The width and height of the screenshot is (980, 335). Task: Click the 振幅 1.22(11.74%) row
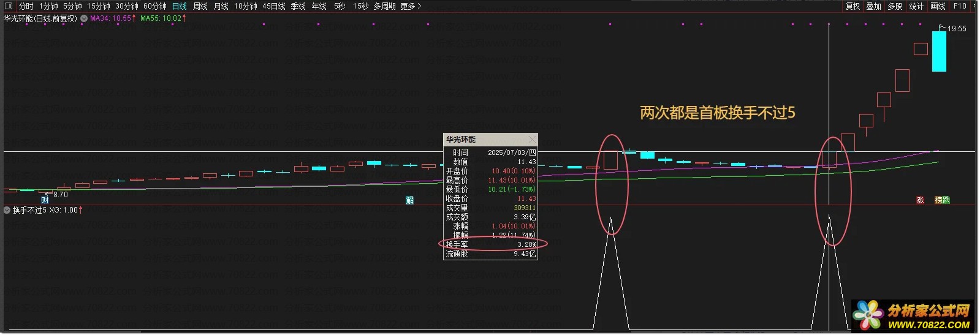[x=491, y=235]
